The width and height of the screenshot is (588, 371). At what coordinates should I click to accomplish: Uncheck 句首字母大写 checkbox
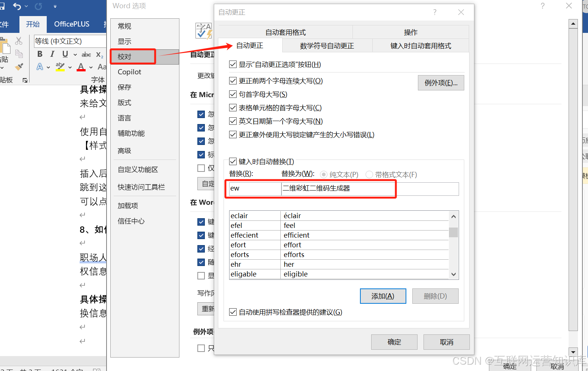[233, 94]
